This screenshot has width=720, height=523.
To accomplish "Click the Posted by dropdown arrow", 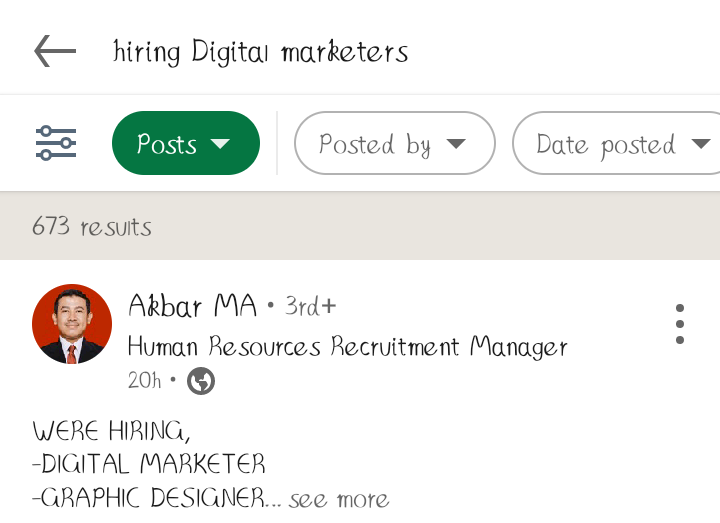I will point(456,144).
